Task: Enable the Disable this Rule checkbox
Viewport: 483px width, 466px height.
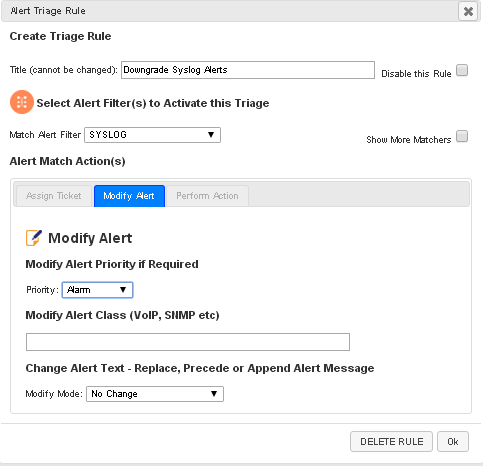Action: [462, 71]
